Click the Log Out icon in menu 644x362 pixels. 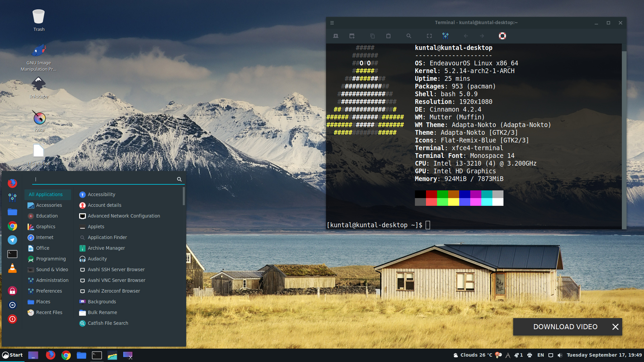[x=12, y=305]
